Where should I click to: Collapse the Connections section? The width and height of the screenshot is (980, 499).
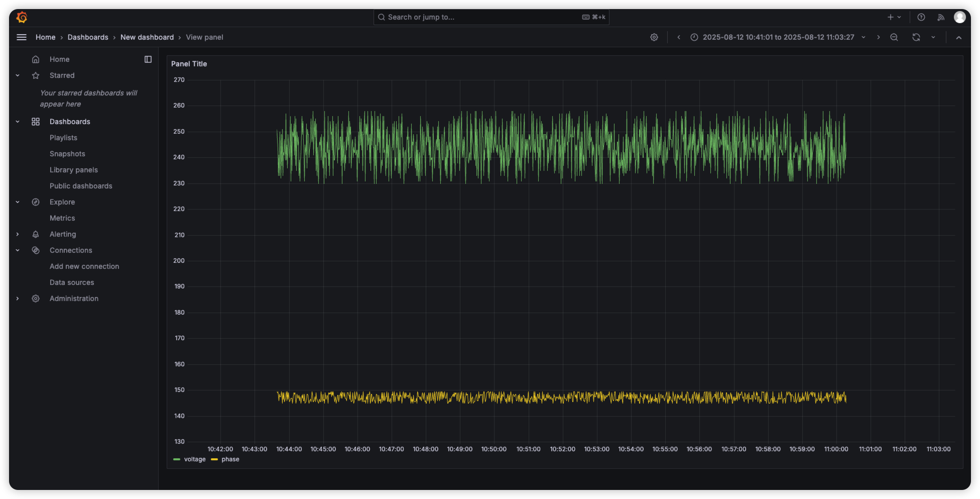tap(18, 250)
